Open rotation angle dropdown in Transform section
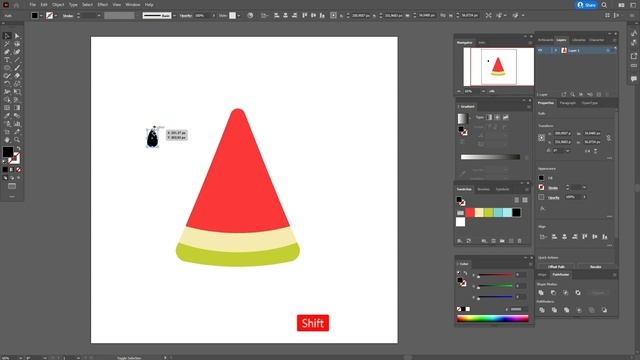Viewport: 640px width, 360px height. click(x=567, y=151)
